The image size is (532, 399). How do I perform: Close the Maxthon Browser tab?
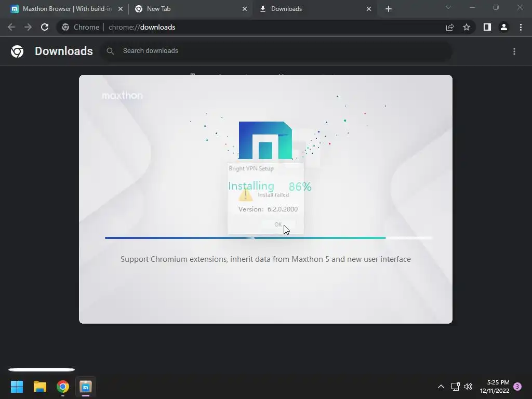click(x=121, y=9)
